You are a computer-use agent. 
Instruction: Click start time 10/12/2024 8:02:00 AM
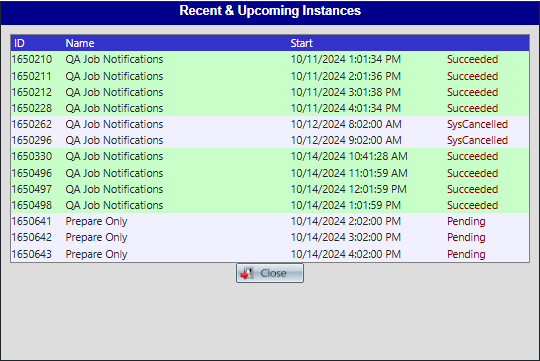tap(346, 124)
